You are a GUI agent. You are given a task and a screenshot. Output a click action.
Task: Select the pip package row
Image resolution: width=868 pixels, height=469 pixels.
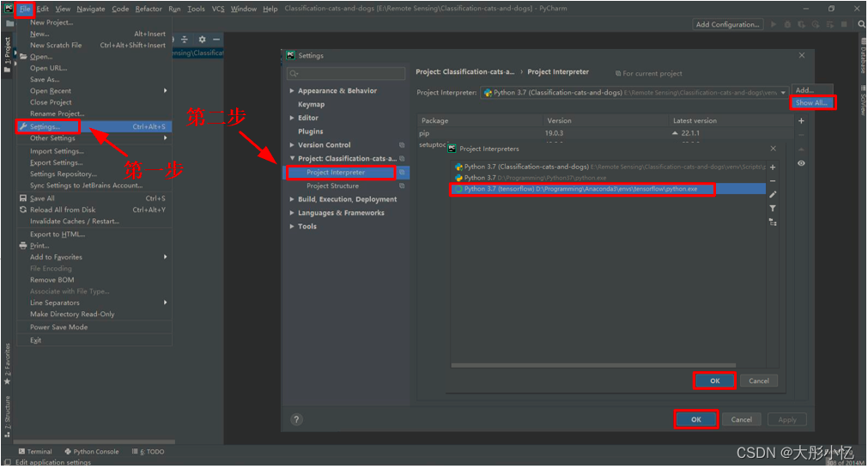(x=605, y=134)
